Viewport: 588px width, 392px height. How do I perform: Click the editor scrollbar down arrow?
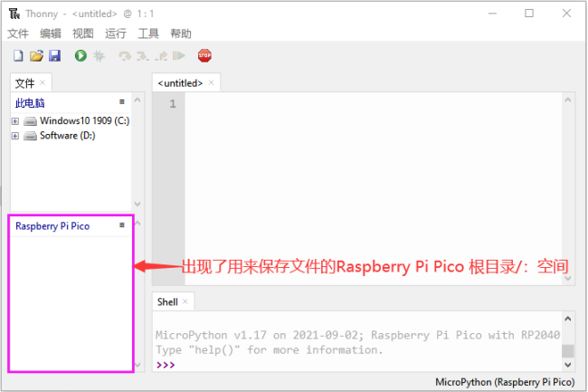568,278
